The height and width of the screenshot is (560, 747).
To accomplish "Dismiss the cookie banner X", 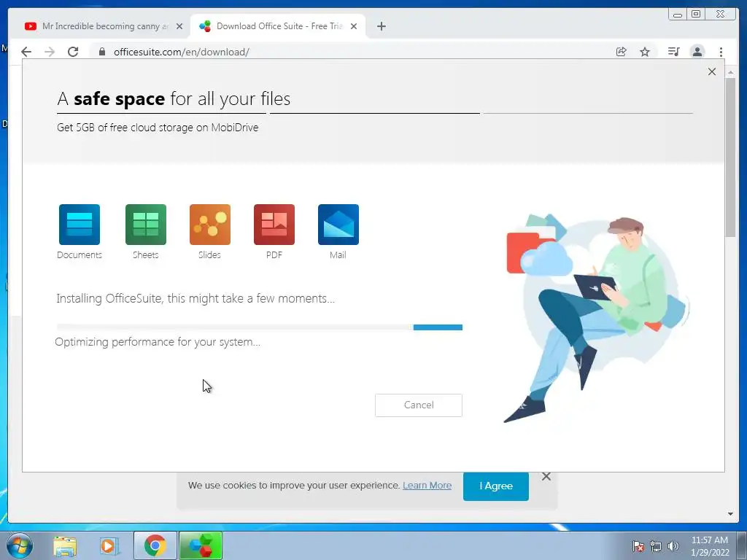I will click(546, 477).
